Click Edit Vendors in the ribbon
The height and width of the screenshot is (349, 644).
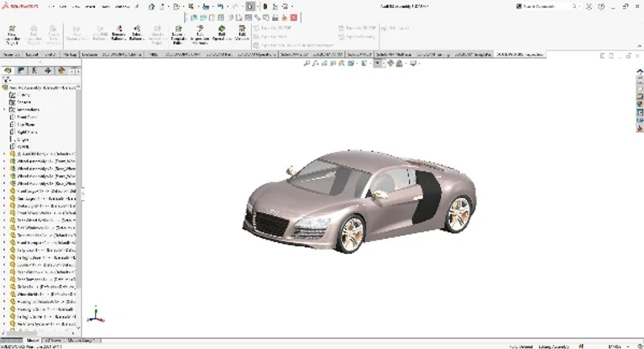pos(242,33)
